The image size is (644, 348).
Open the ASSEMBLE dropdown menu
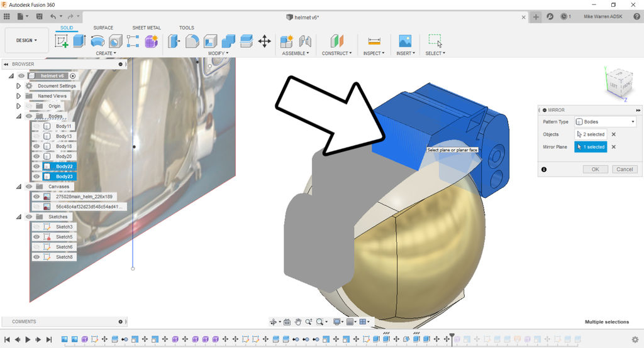[296, 53]
